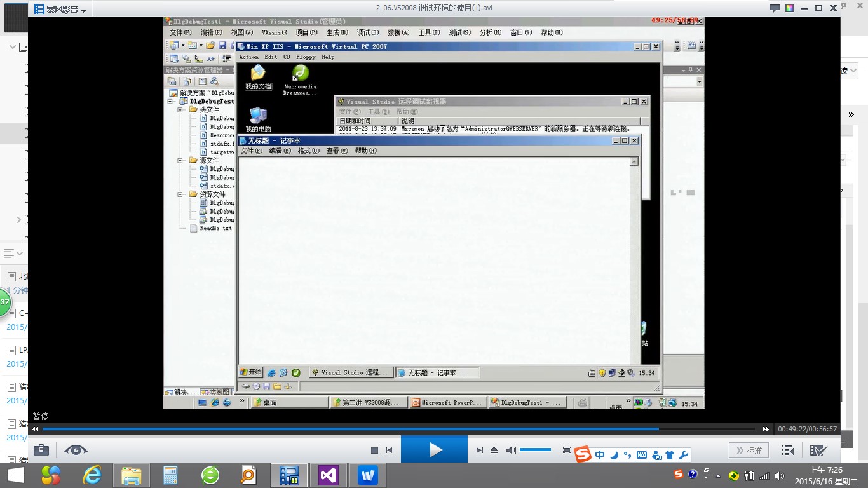Open the 标准 quality selector
The height and width of the screenshot is (488, 868).
749,451
